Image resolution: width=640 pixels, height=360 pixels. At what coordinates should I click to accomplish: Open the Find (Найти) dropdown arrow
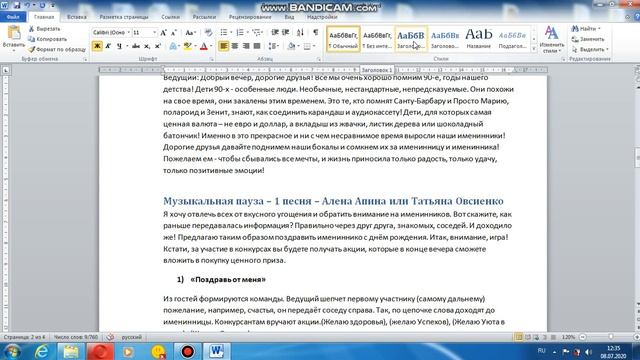point(599,29)
